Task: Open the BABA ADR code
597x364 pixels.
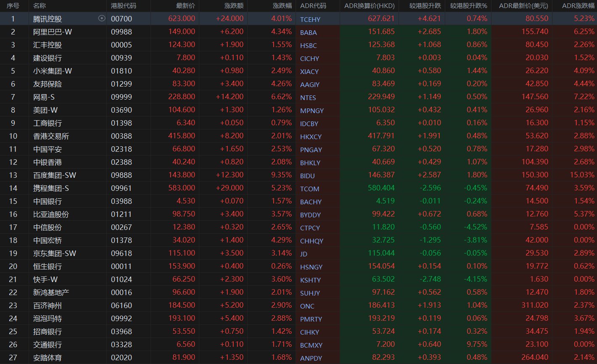Action: (309, 32)
